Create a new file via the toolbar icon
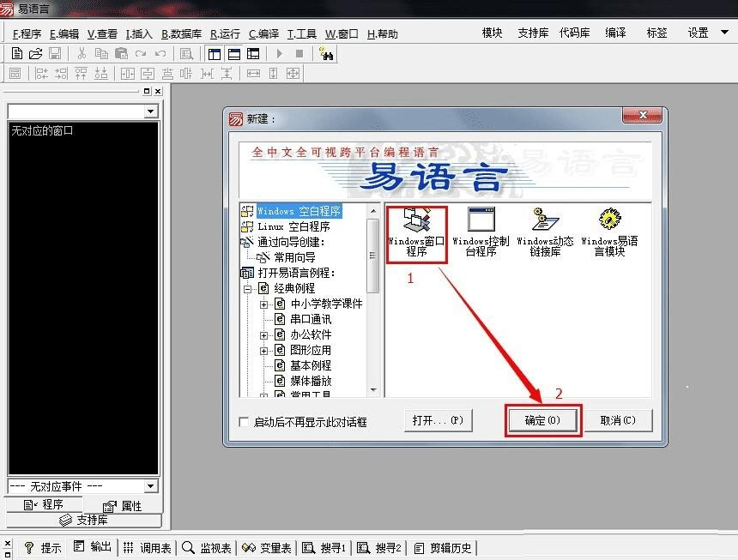The image size is (738, 560). (17, 53)
